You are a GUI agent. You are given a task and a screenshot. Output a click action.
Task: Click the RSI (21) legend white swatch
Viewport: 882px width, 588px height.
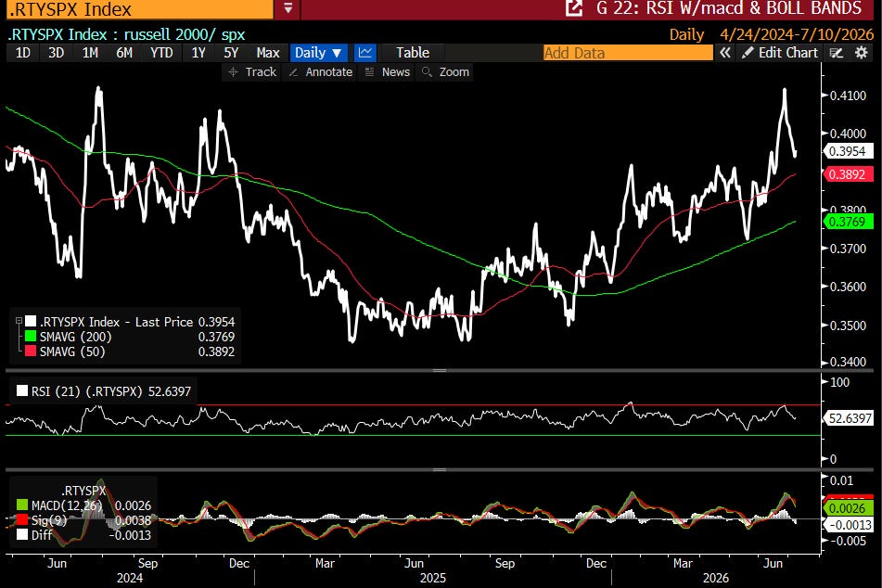coord(22,390)
